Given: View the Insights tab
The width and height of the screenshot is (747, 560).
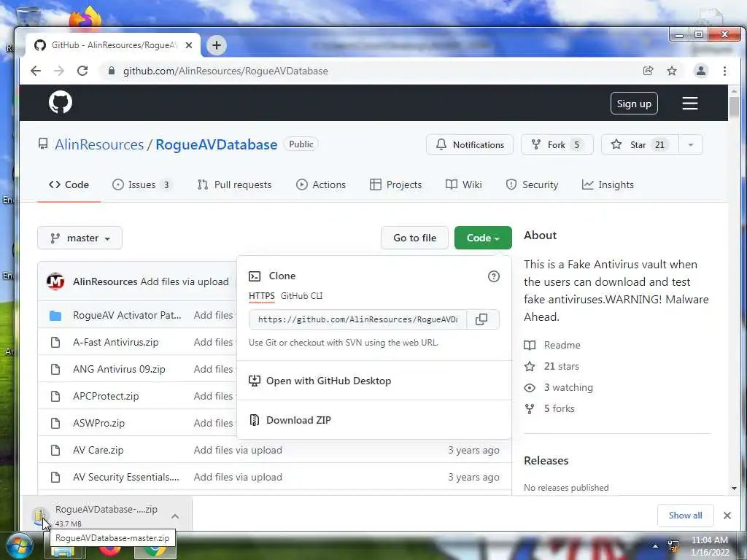Looking at the screenshot, I should (x=608, y=184).
